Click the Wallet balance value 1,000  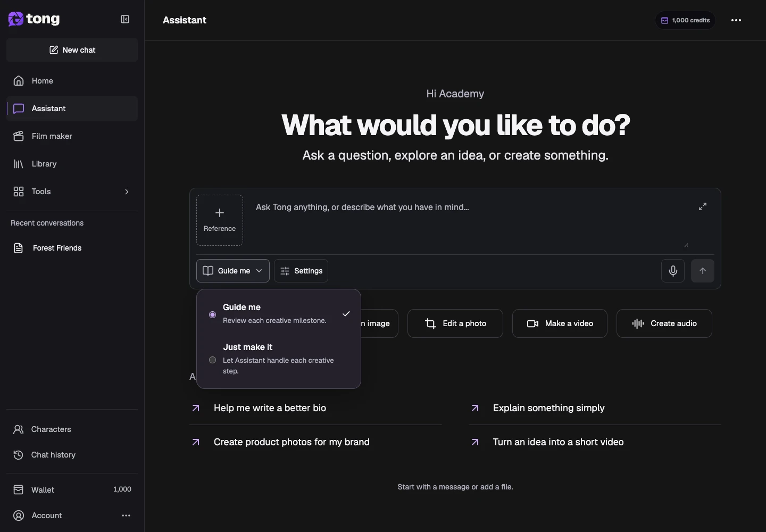click(122, 489)
